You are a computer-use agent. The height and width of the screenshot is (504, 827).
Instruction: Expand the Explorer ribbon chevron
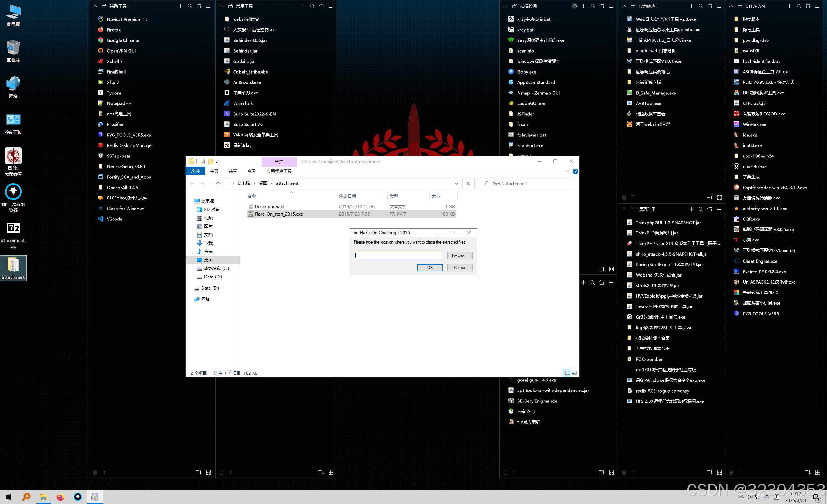(x=567, y=171)
